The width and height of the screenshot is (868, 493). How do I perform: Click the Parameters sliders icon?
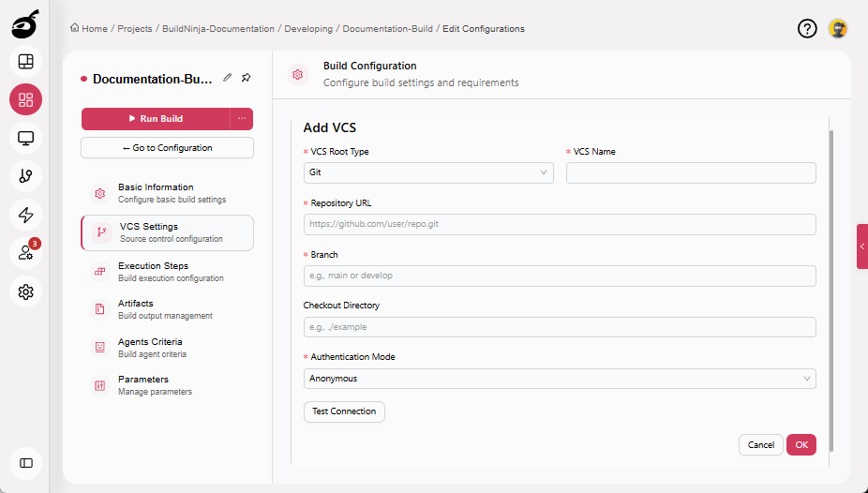(x=100, y=385)
